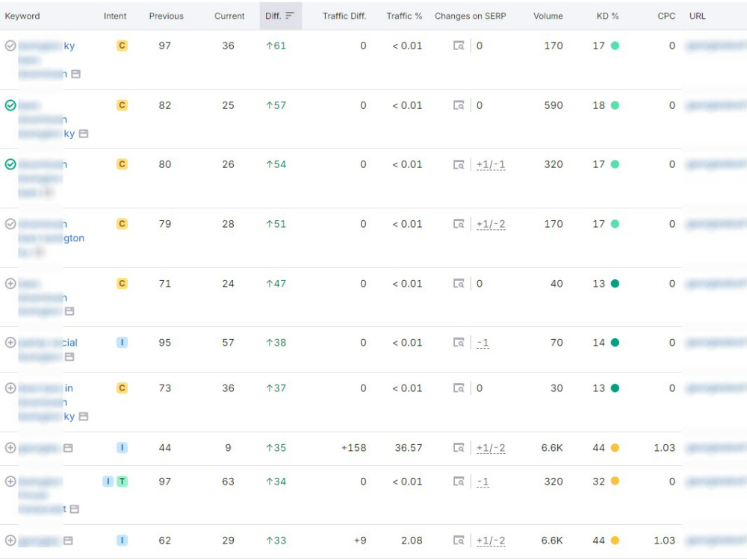Viewport: 747px width, 560px height.
Task: Click green KD dot in Volume 590 row
Action: (x=615, y=105)
